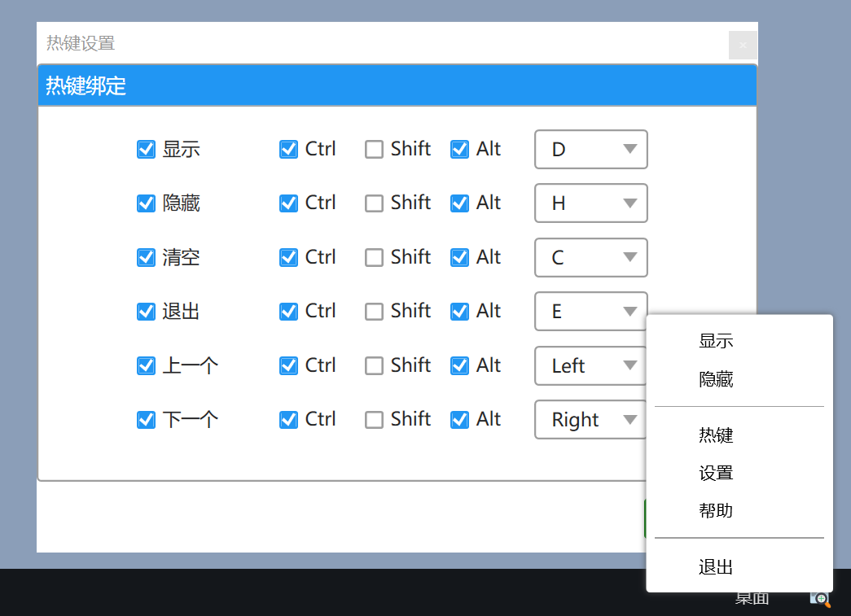The height and width of the screenshot is (616, 851).
Task: Open the key dropdown showing D
Action: [x=590, y=150]
